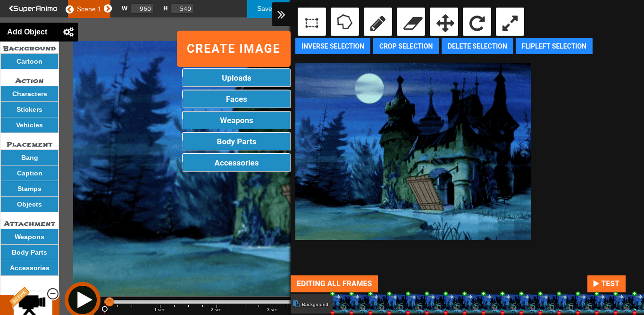Click the 1 sec mark on timeline
This screenshot has width=644, height=315.
point(159,309)
